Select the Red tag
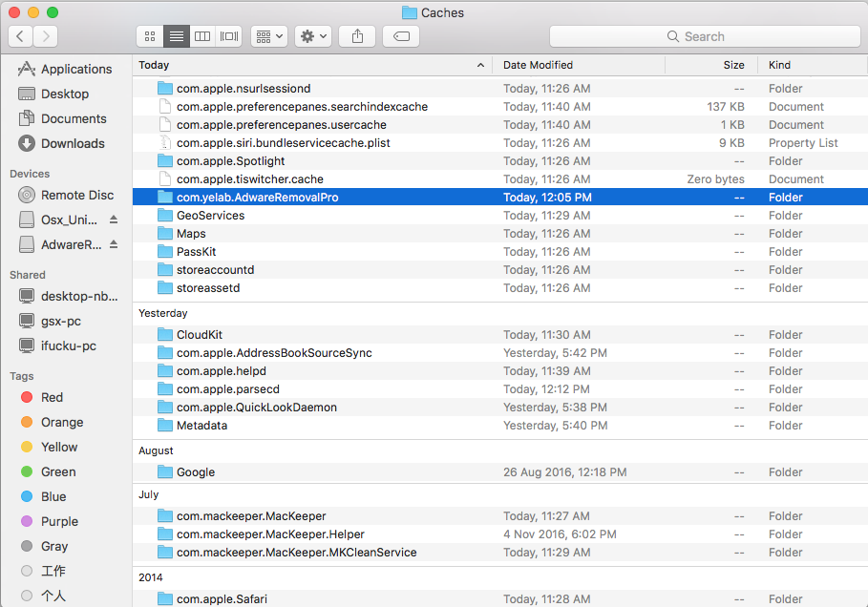Image resolution: width=868 pixels, height=607 pixels. 52,397
